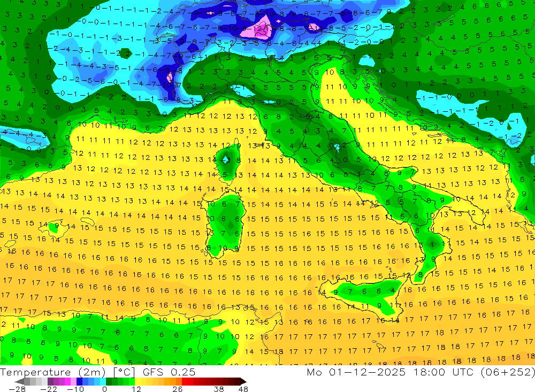Click the "-28" legend scale label

17,389
